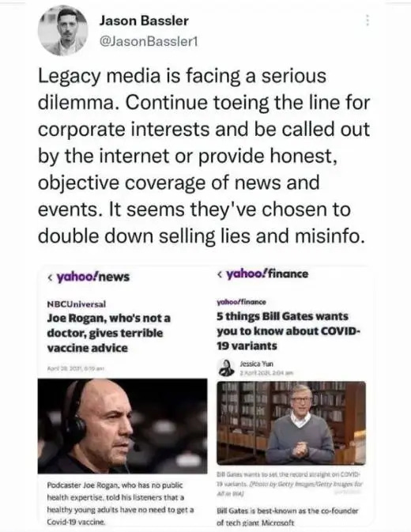411x532 pixels.
Task: Click the Bill Gates best-known paragraph
Action: (287, 516)
